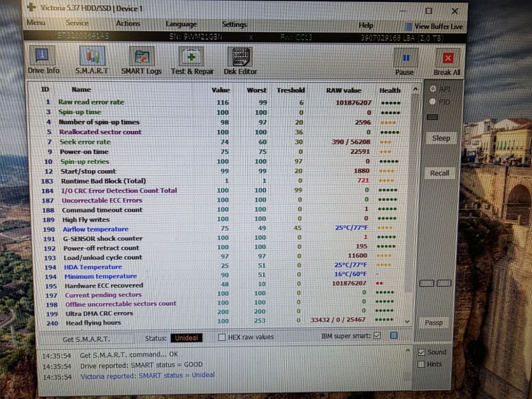Open SMART Logs
Screen dimensions: 532x399
click(141, 61)
